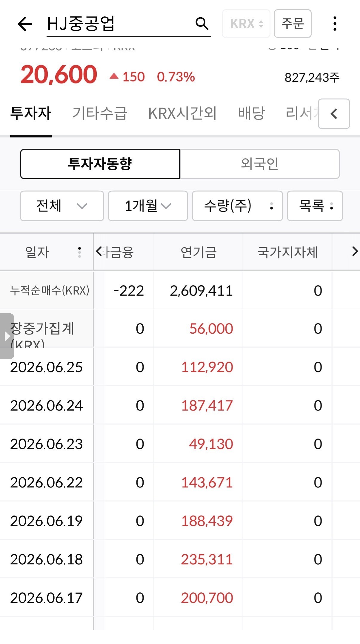Select the 2026.06.24 row
The height and width of the screenshot is (644, 360).
180,405
